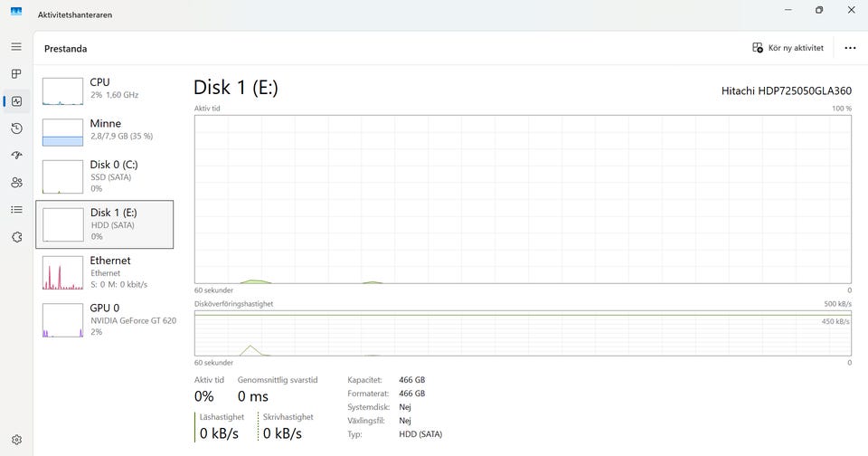Screen dimensions: 868x456
Task: Click the Kapacitet 466 GB value
Action: 412,380
